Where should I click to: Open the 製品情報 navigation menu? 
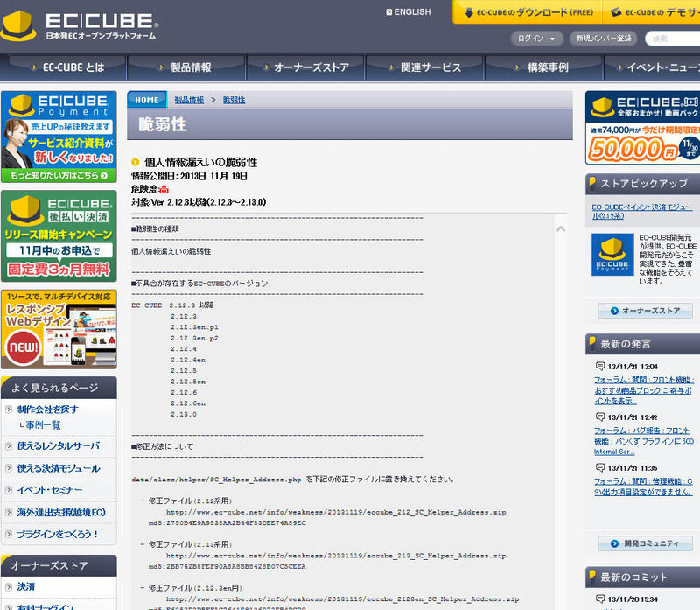185,67
